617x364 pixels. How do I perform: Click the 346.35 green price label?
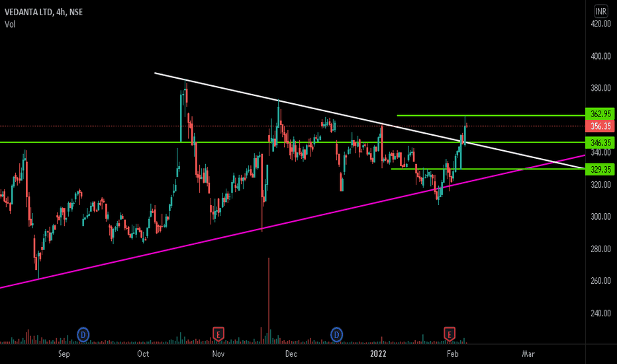(x=600, y=142)
